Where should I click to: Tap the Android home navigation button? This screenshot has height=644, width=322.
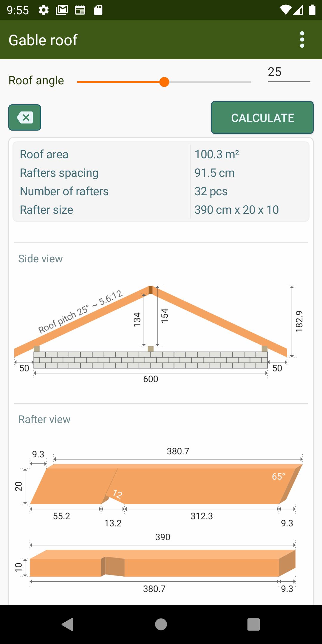[x=161, y=624]
